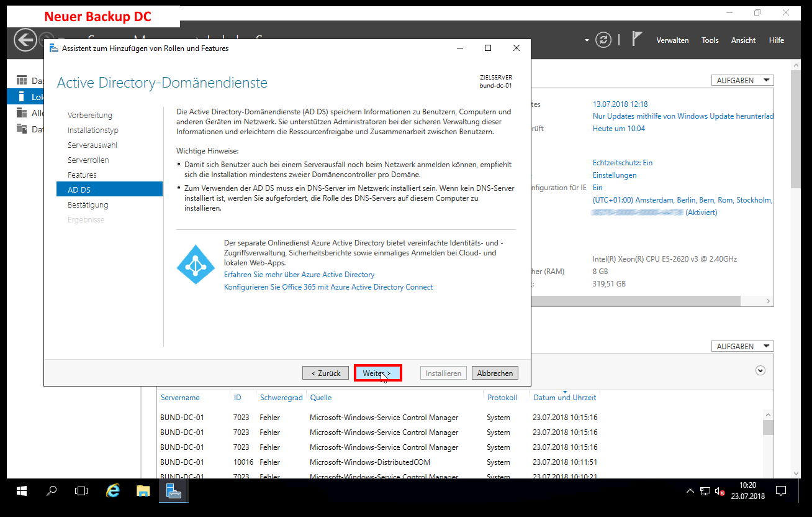Click the muted volume tray icon
This screenshot has width=812, height=517.
tap(720, 491)
